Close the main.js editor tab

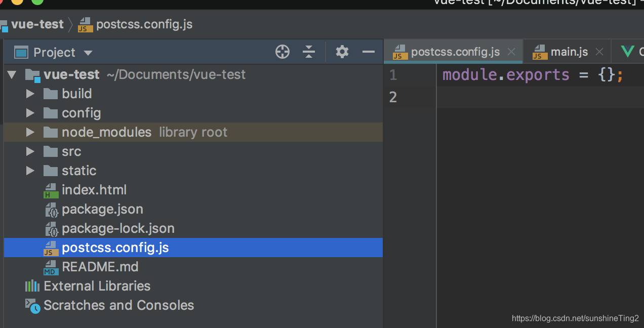point(599,52)
